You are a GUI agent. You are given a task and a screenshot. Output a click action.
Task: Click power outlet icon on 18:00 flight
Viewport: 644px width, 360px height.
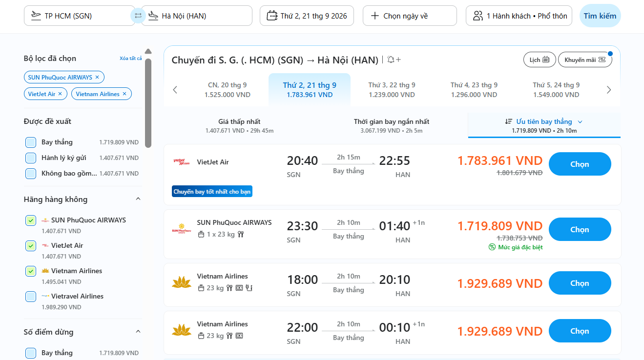249,288
